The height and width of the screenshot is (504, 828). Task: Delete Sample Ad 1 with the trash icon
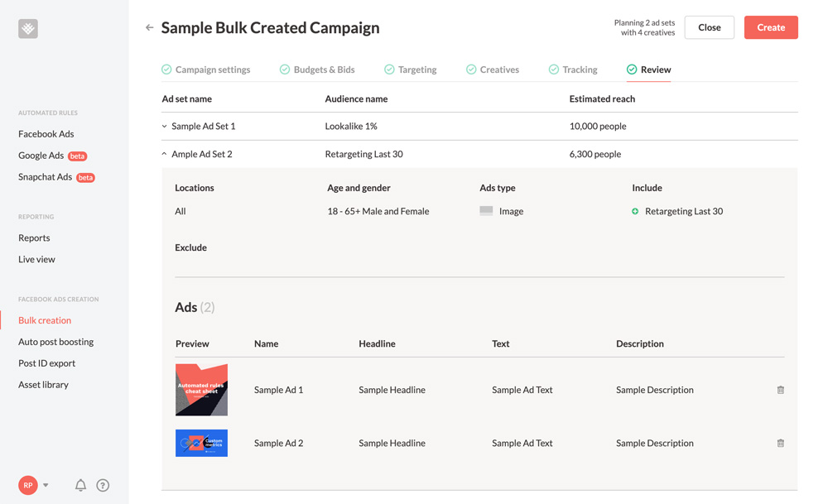[780, 390]
